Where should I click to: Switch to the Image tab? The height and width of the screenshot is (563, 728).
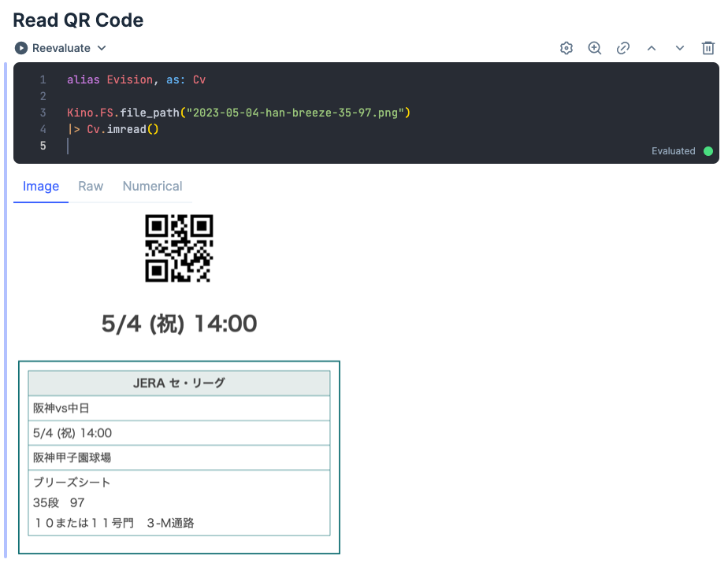click(41, 186)
